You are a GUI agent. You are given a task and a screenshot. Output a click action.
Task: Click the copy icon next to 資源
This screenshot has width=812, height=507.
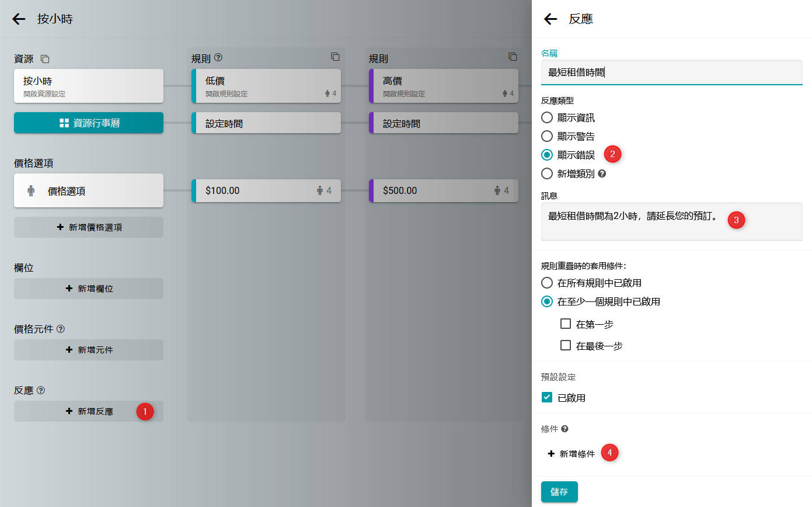coord(45,59)
